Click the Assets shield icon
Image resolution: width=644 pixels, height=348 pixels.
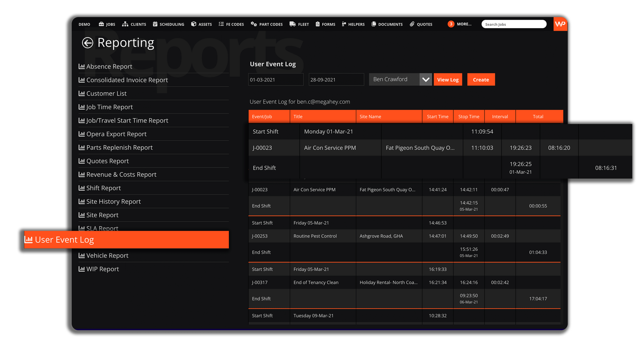point(193,24)
